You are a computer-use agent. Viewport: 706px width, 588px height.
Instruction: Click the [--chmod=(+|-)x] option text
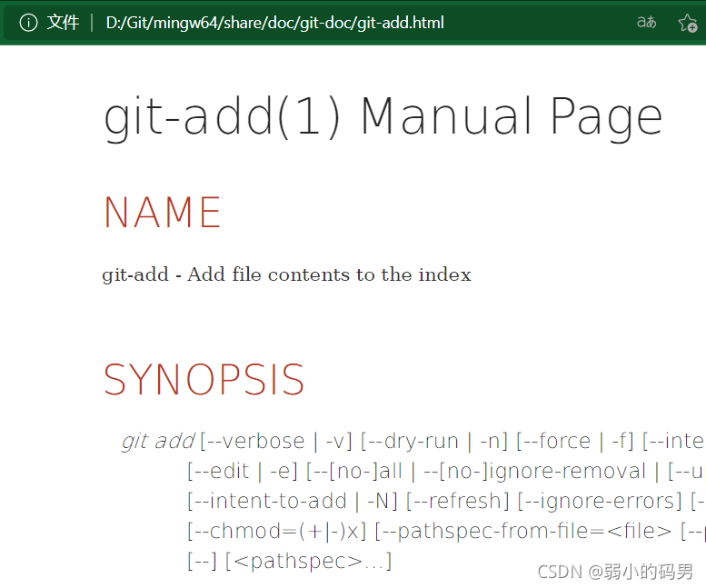pyautogui.click(x=277, y=532)
